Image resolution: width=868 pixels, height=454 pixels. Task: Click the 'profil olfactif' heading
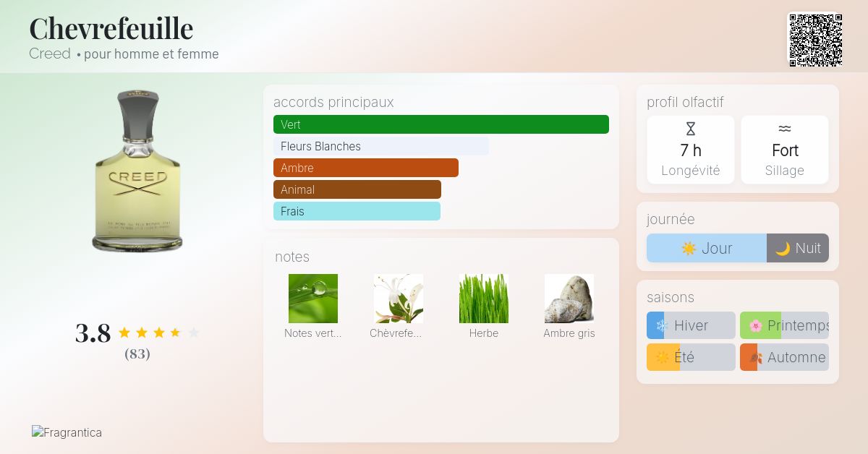[x=685, y=102]
